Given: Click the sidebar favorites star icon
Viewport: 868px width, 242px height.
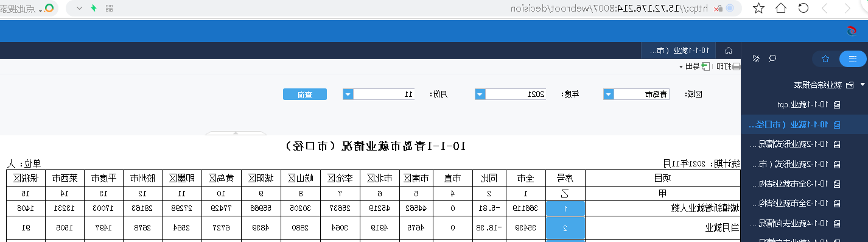Looking at the screenshot, I should [825, 59].
